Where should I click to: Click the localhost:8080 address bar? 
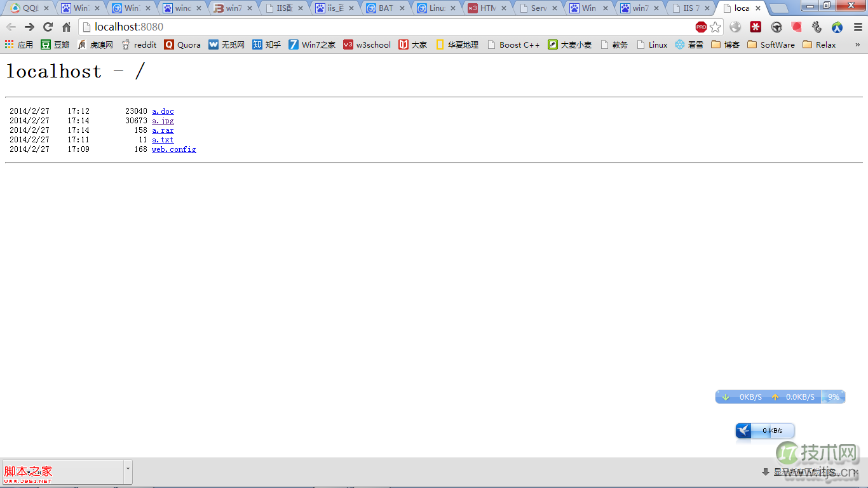tap(381, 27)
